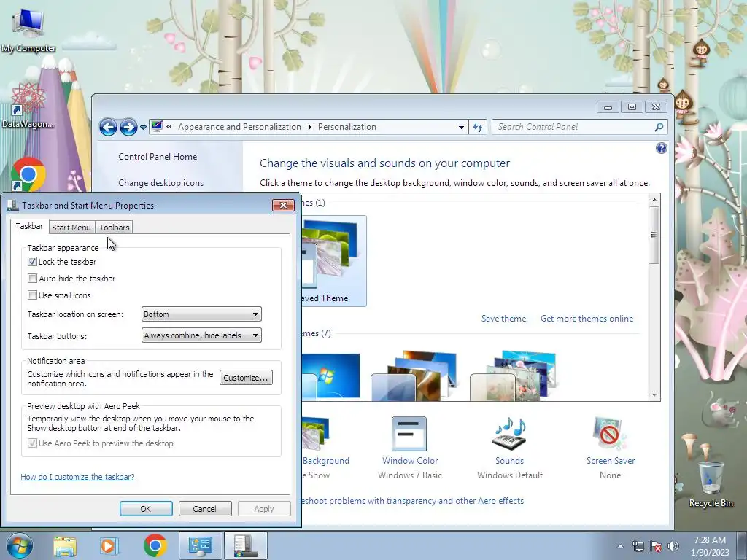Go back in Personalization window

coord(108,127)
